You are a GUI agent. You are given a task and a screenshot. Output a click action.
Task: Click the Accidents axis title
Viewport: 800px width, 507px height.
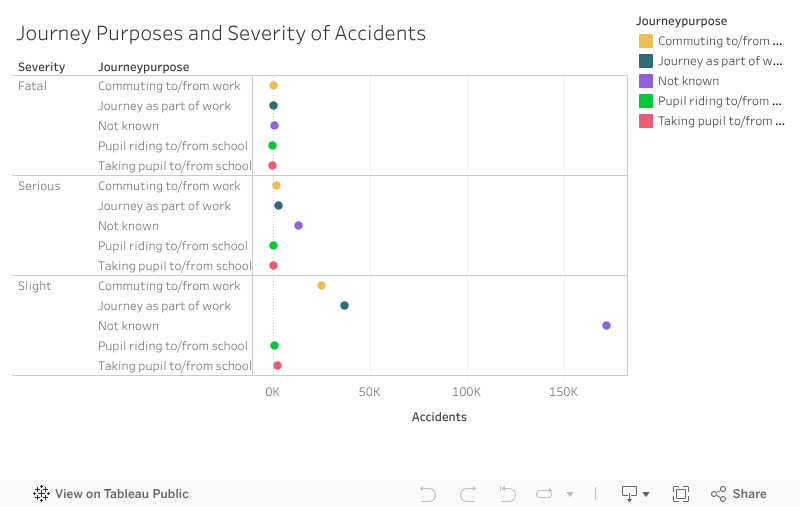pyautogui.click(x=439, y=417)
